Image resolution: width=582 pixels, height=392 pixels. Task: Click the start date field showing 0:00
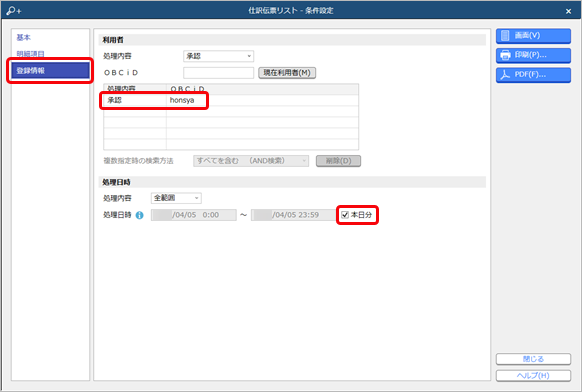tap(194, 215)
